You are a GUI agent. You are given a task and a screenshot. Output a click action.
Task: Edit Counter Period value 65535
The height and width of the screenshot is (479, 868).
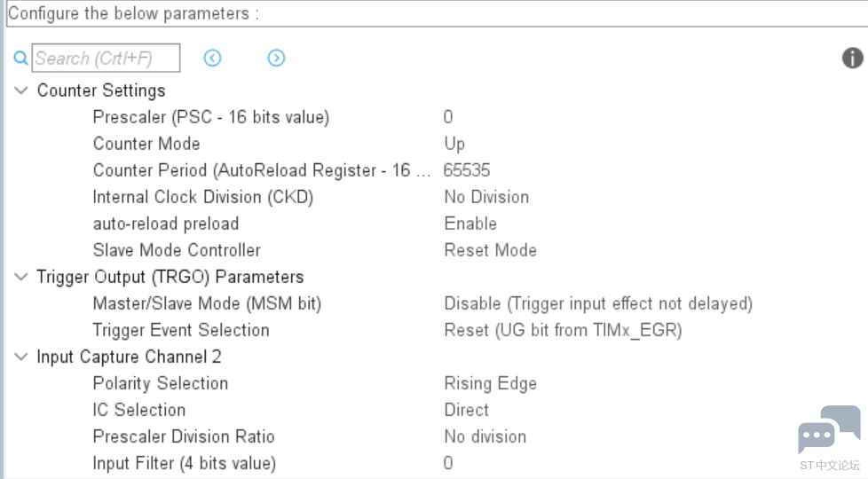point(467,170)
